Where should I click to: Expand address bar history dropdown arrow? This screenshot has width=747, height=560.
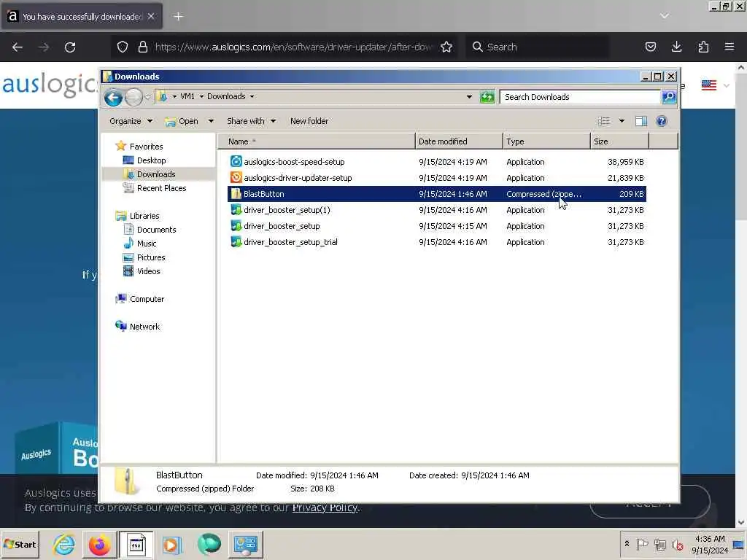click(469, 97)
